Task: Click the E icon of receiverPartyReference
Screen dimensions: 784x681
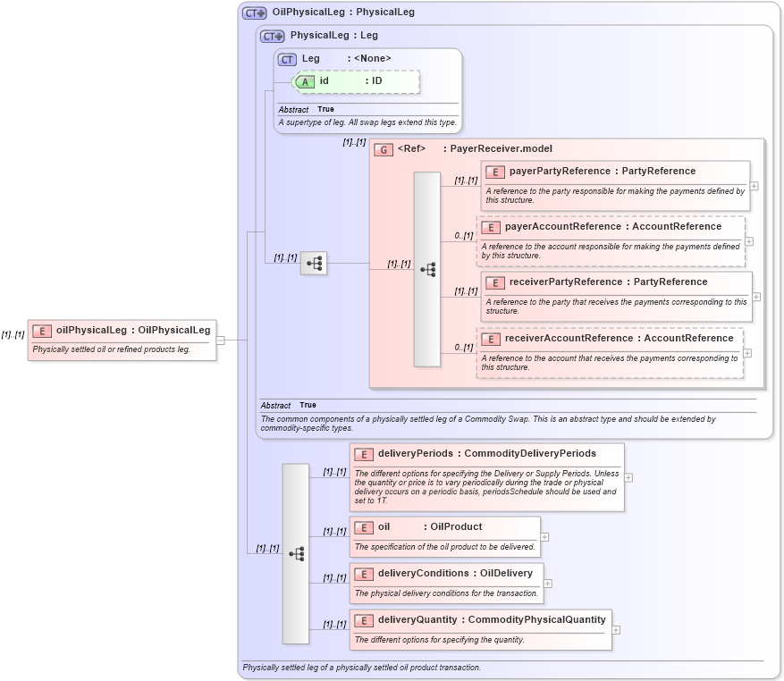Action: 495,283
